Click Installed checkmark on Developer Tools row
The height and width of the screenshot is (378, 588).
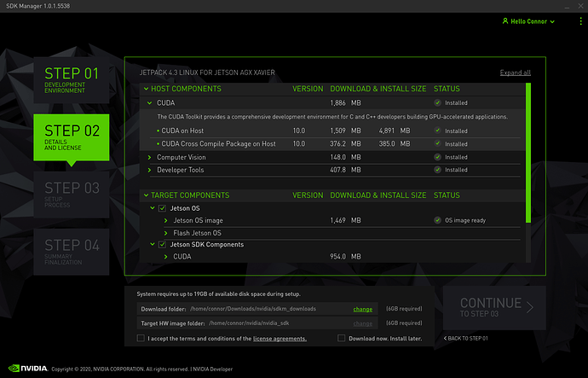click(437, 170)
